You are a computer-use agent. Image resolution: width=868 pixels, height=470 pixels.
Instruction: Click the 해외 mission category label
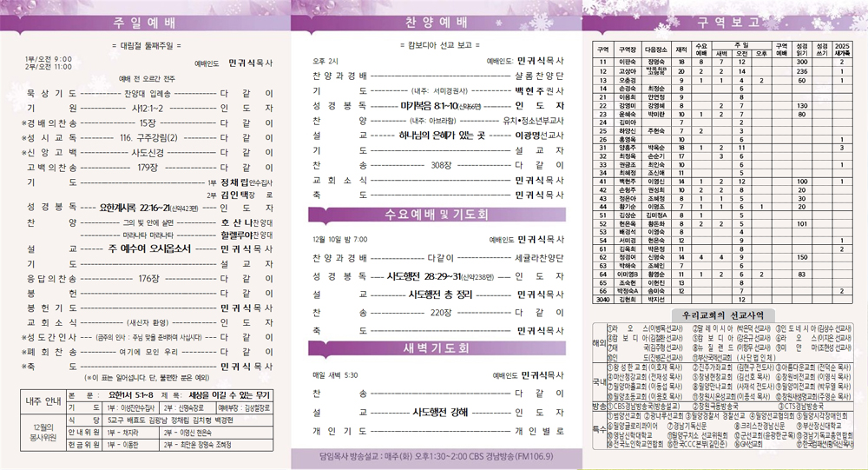click(598, 342)
